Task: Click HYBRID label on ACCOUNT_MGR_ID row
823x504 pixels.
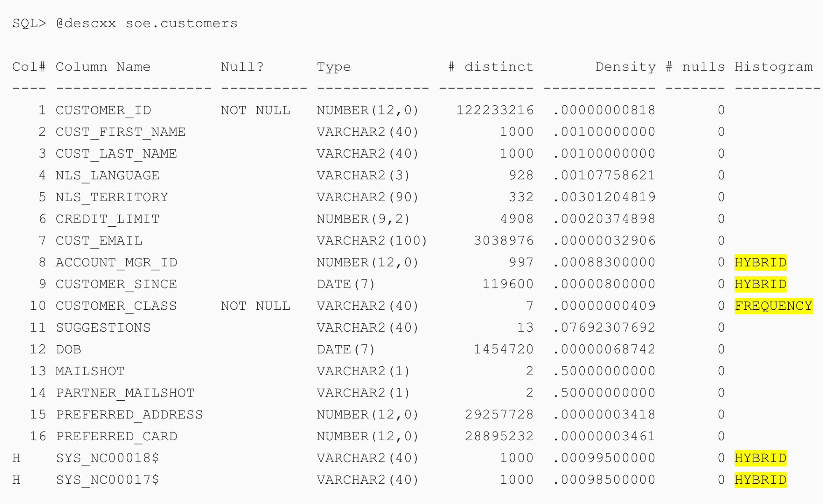Action: pos(760,262)
